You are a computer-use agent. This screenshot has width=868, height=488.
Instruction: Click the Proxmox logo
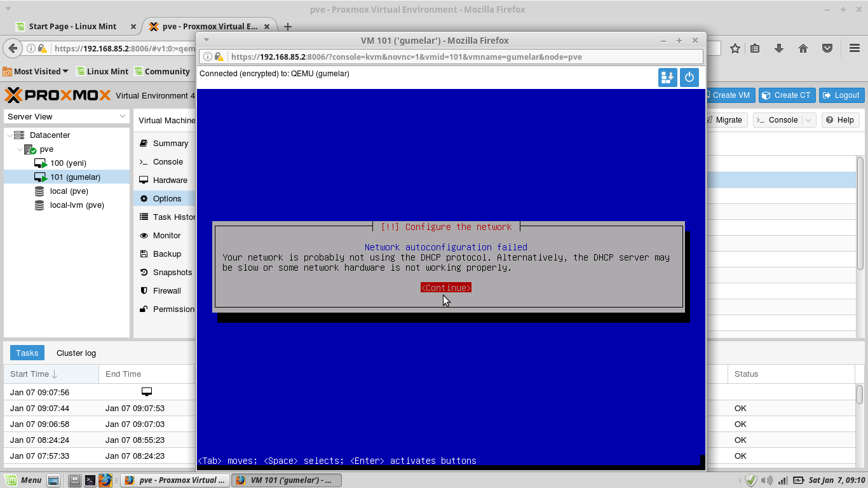pos(58,95)
